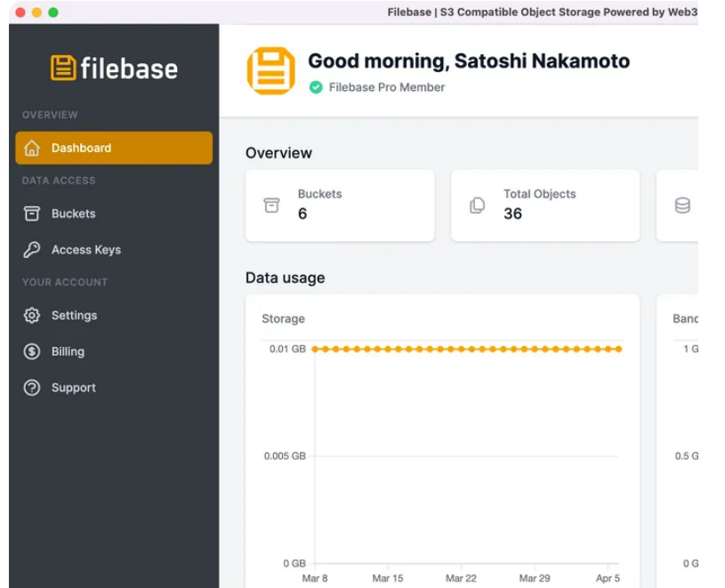Go to Buckets in the sidebar
Screen dimensions: 725x588
coord(73,213)
